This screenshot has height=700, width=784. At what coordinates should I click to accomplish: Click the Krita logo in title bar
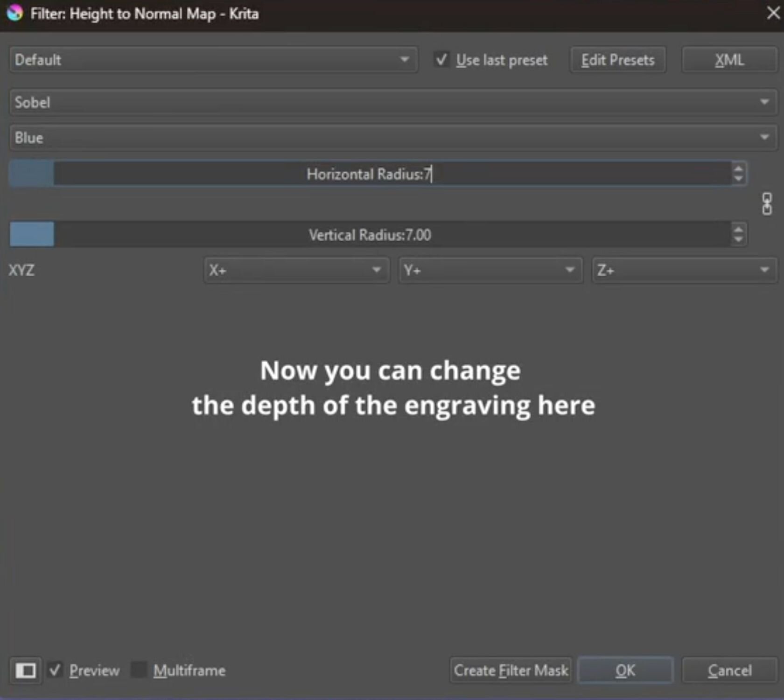pos(15,13)
